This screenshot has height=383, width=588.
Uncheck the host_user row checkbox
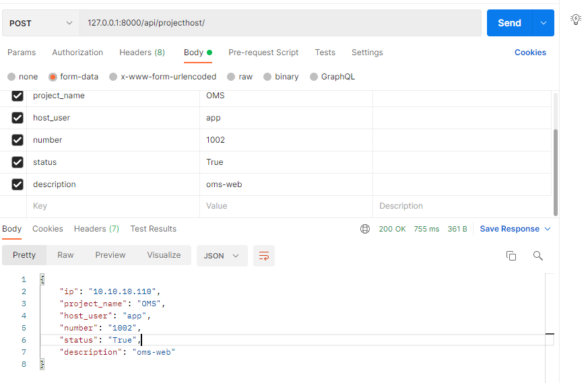coord(18,118)
